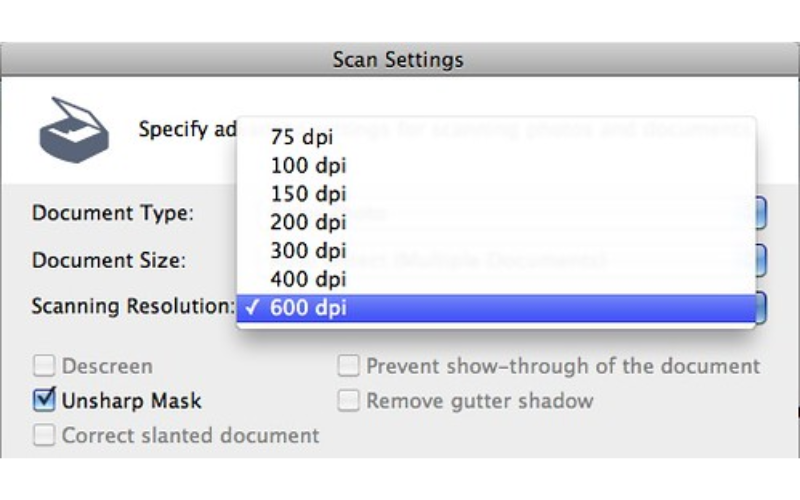The height and width of the screenshot is (500, 800).
Task: Select the 400 dpi menu entry
Action: click(x=307, y=278)
